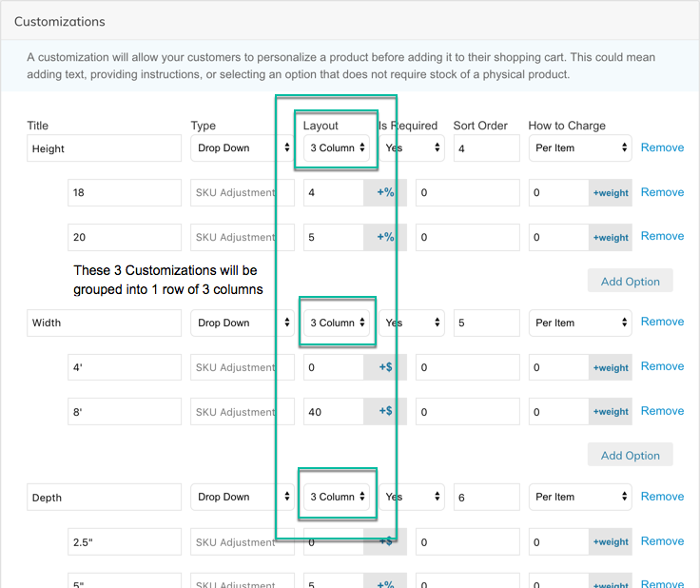Open Type dropdown for Depth customization
The height and width of the screenshot is (588, 700).
pos(242,497)
